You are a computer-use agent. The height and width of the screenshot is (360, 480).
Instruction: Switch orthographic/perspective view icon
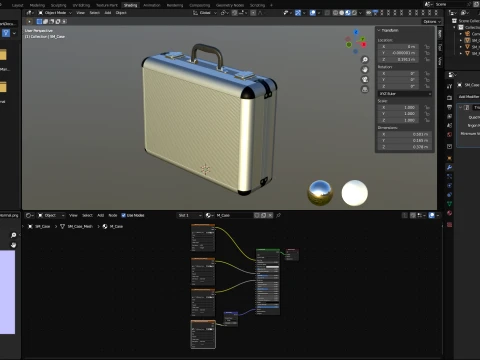point(365,89)
